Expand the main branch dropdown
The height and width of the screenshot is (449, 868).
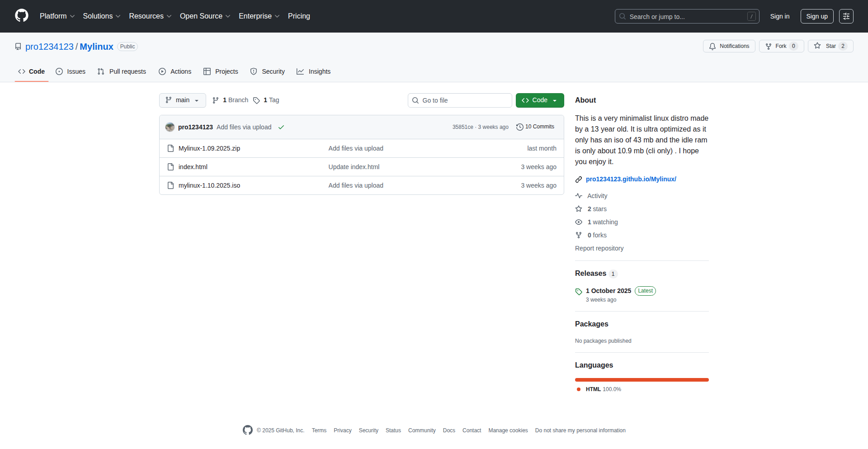(x=182, y=100)
